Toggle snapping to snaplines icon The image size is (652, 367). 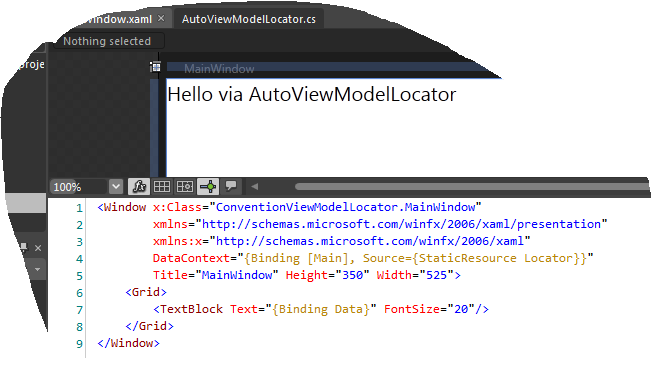208,187
